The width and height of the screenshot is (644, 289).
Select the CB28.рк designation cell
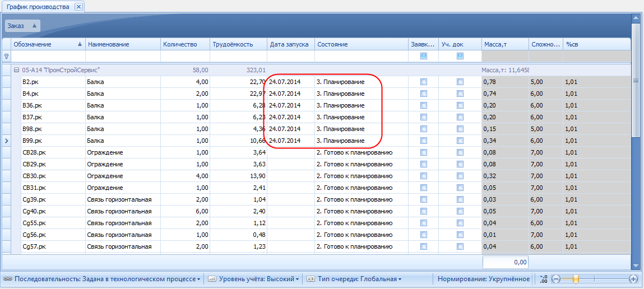click(53, 153)
